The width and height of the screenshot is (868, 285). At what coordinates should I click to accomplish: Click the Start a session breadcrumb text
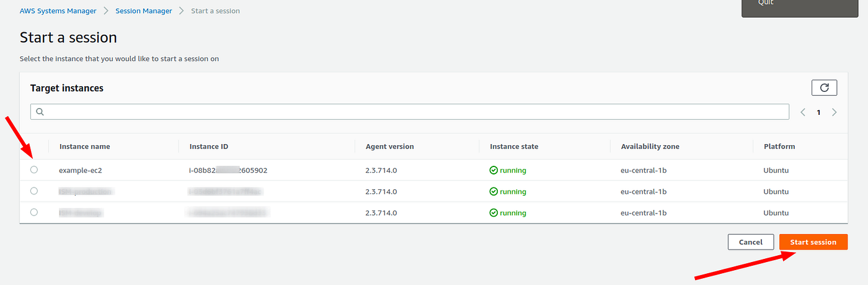pyautogui.click(x=215, y=11)
